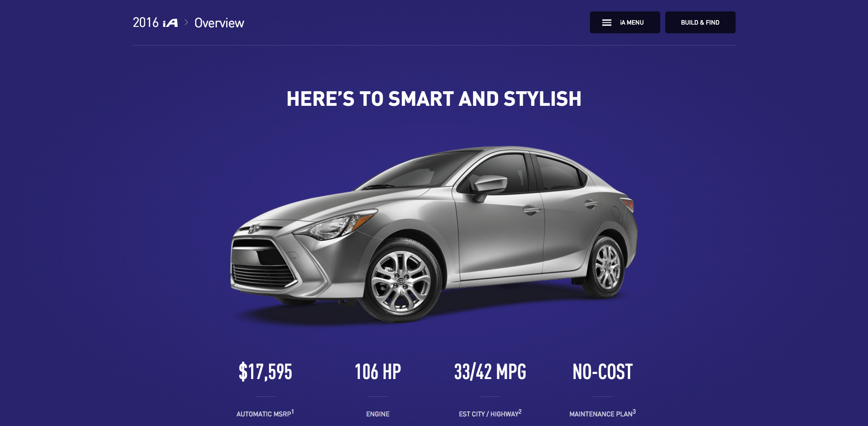Click the BUILD & FIND button

tap(700, 22)
